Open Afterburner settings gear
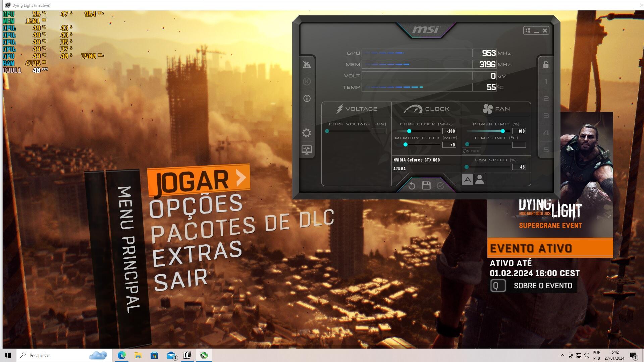Screen dimensions: 644x362 pos(307,133)
